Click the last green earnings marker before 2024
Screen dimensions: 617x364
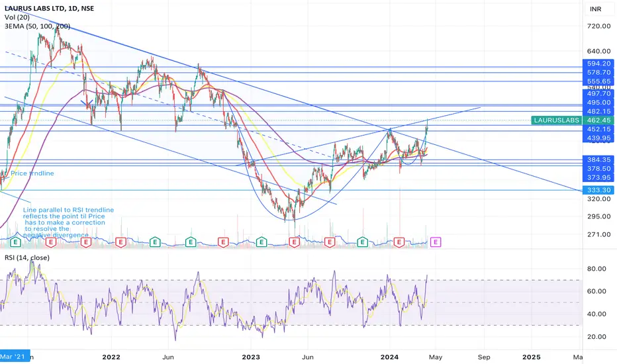pyautogui.click(x=362, y=242)
